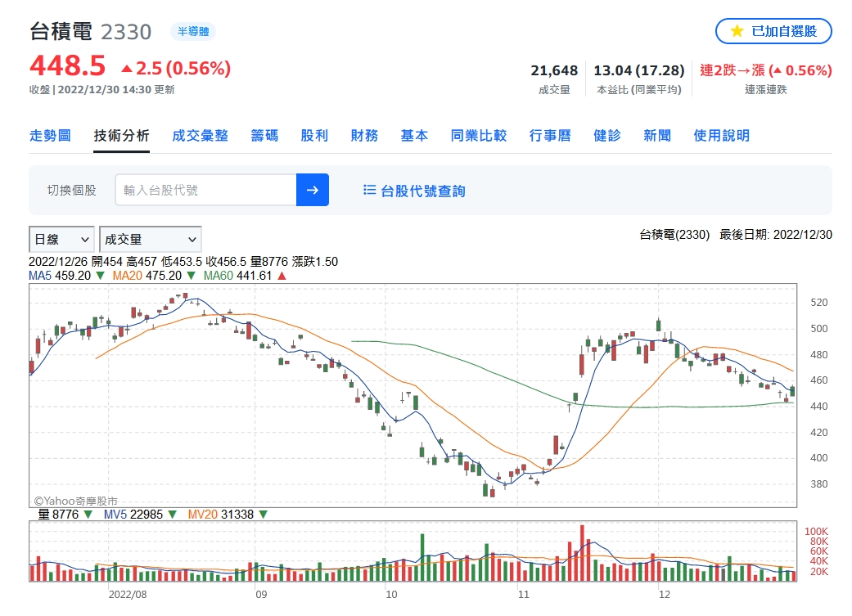The width and height of the screenshot is (852, 616).
Task: Click the 10 month axis label
Action: [x=391, y=594]
